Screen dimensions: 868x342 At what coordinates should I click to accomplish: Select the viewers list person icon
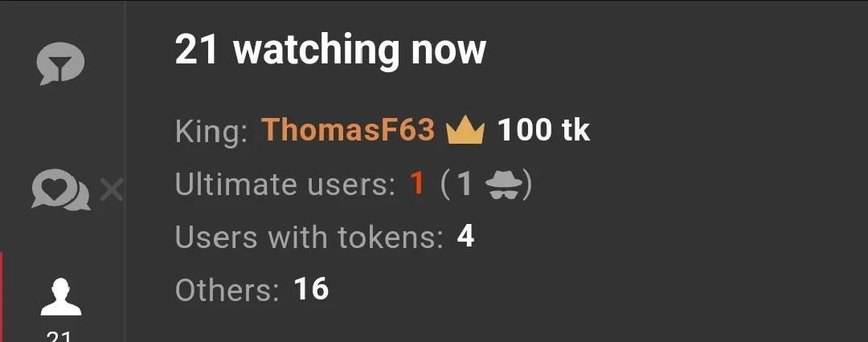[61, 297]
